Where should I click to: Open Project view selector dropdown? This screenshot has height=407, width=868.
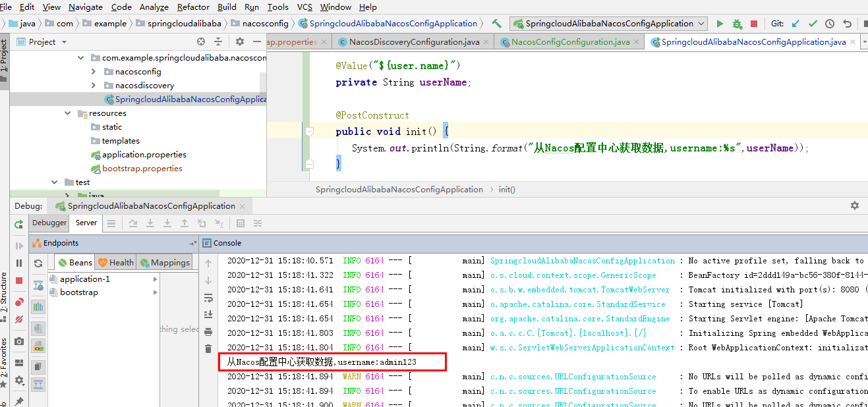click(x=64, y=41)
